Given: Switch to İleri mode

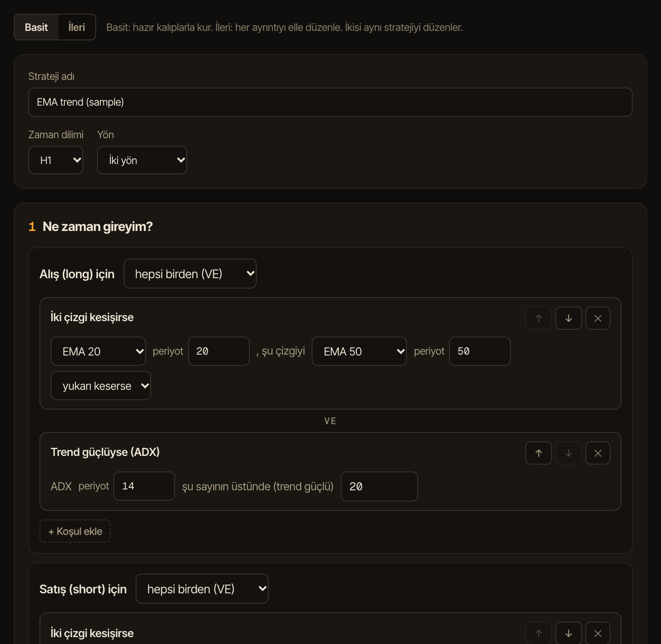Looking at the screenshot, I should [x=77, y=27].
